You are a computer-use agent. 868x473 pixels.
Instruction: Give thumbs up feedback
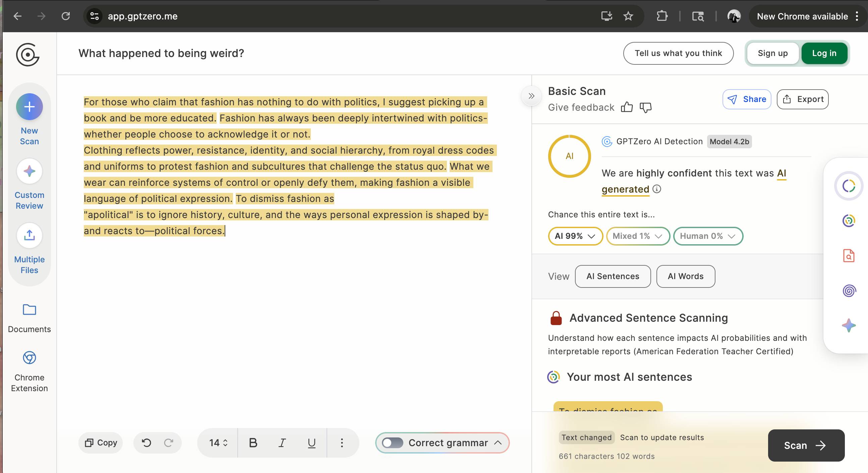627,107
